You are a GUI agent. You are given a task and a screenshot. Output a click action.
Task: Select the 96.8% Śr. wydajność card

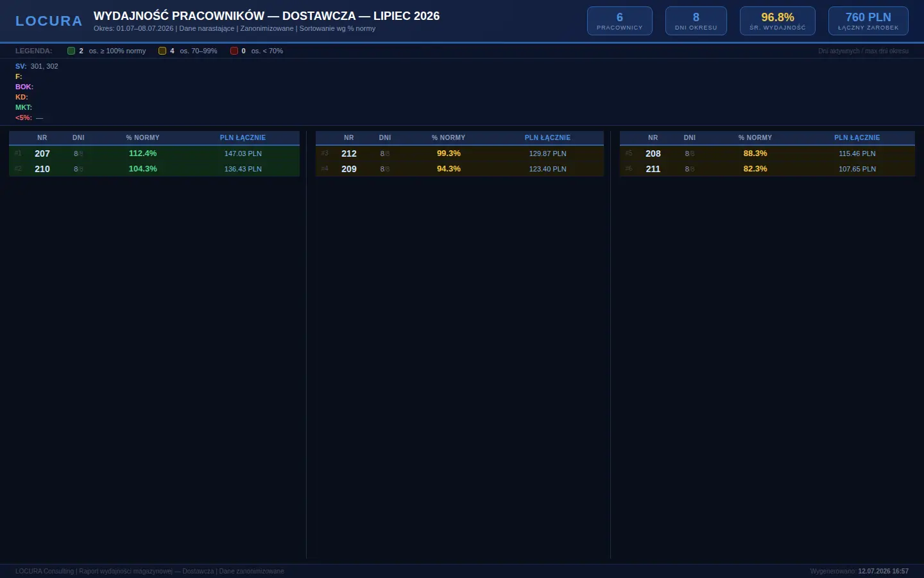tap(778, 21)
